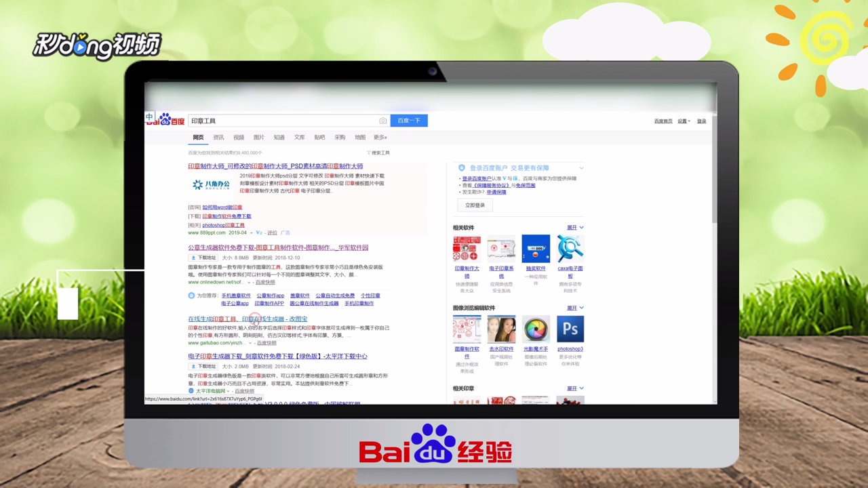This screenshot has height=488, width=868.
Task: Switch to the 地图 tab
Action: 360,138
